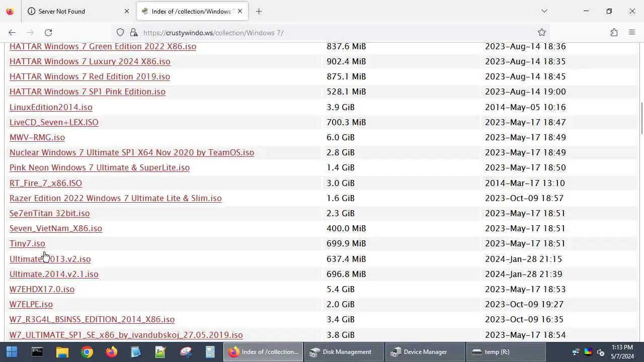The image size is (644, 362).
Task: Open the clock showing 1:13 PM
Action: [622, 352]
